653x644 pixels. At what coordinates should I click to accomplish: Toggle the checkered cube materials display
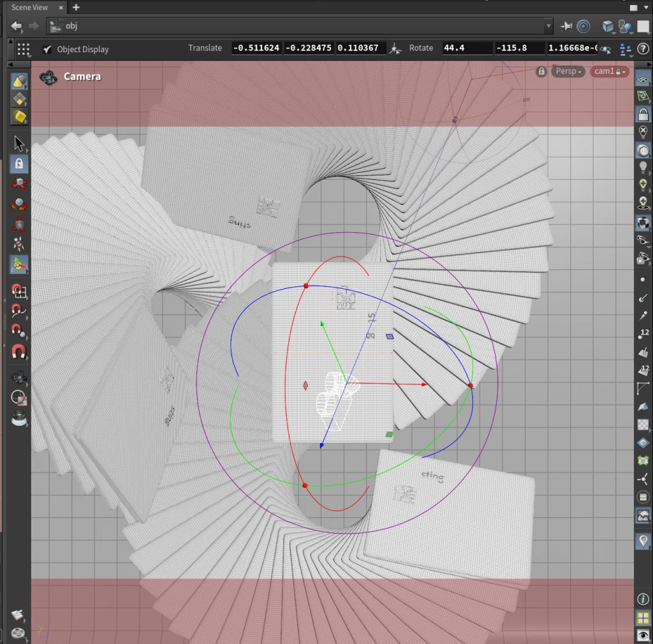(643, 223)
